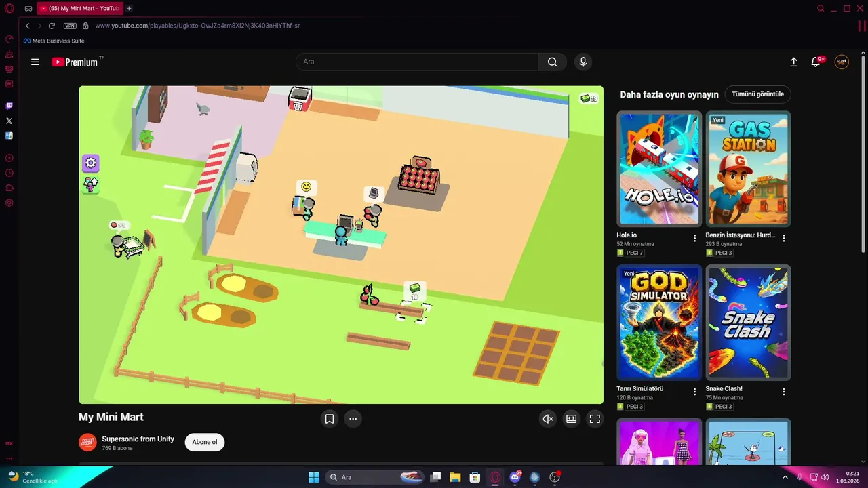Viewport: 868px width, 488px height.
Task: Click the Tanrı Simülatörü title text
Action: [x=640, y=389]
